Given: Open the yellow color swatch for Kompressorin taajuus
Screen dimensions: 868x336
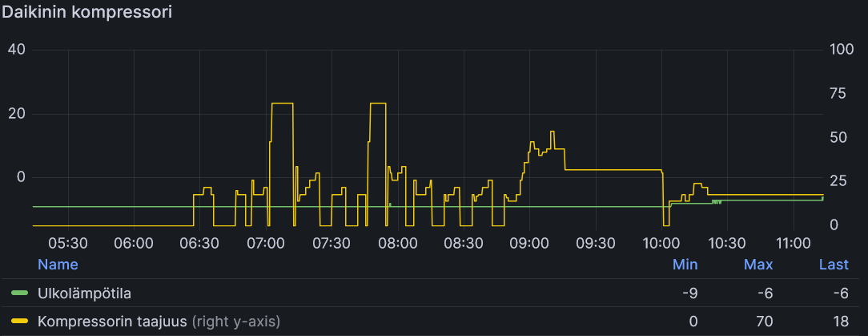Looking at the screenshot, I should click(20, 321).
